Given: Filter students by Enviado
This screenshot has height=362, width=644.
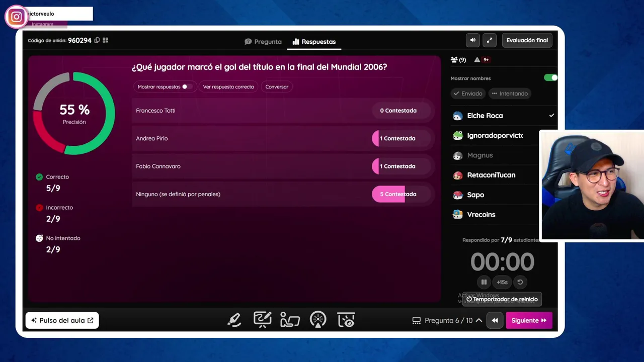Looking at the screenshot, I should 468,94.
